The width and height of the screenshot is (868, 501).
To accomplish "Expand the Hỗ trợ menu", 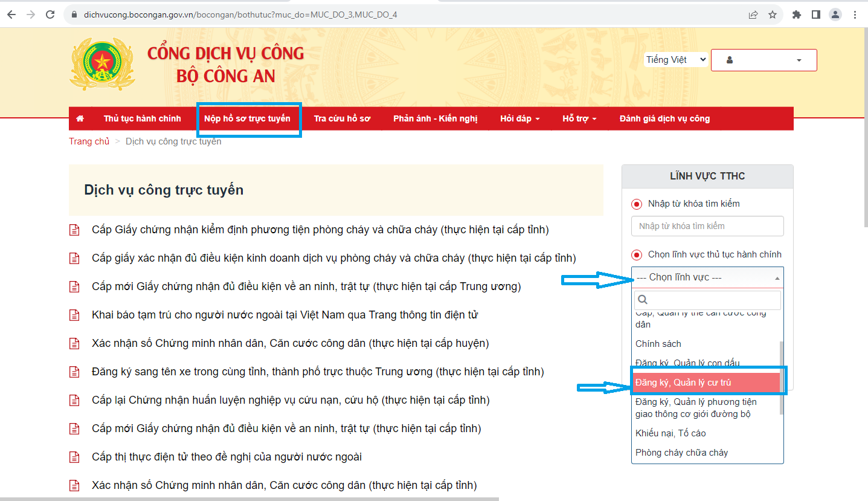I will [579, 118].
